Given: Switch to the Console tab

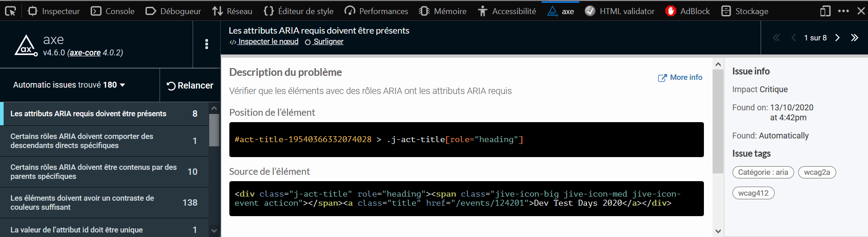Looking at the screenshot, I should point(112,11).
